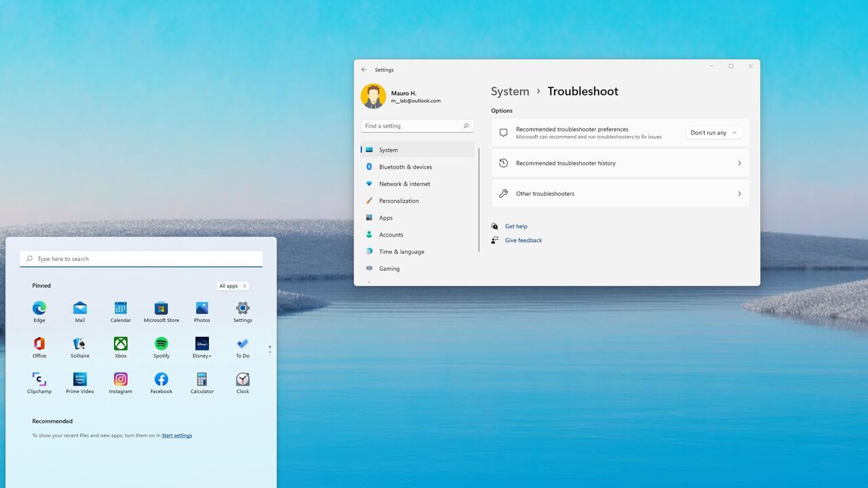
Task: Open Other troubleshooters section
Action: point(620,194)
